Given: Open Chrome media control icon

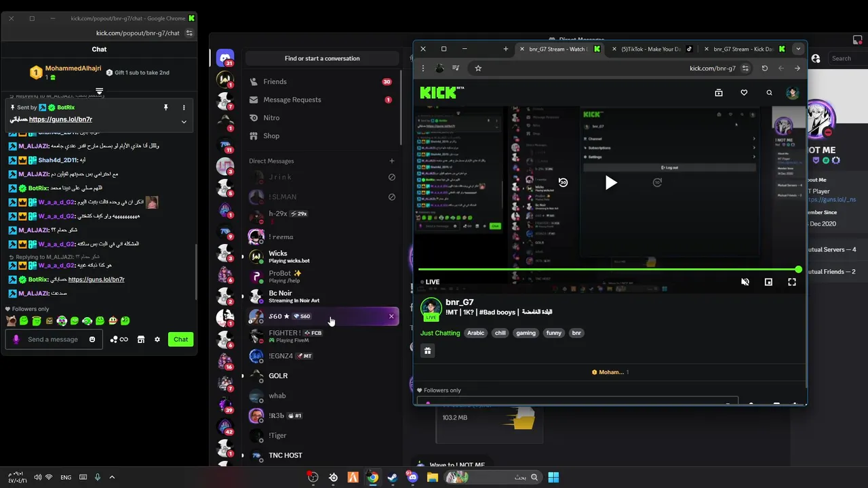Looking at the screenshot, I should pyautogui.click(x=456, y=68).
